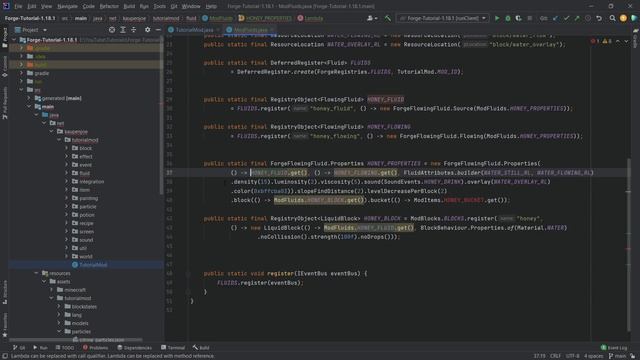640x360 pixels.
Task: Update project via Git arrow icon
Action: (x=556, y=18)
